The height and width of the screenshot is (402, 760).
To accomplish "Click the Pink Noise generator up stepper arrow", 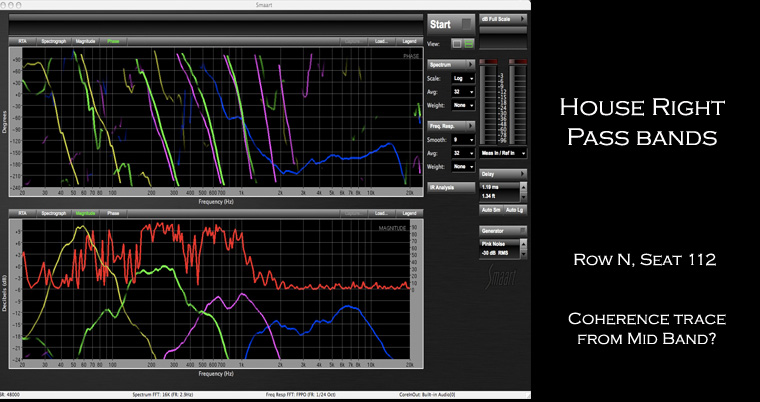I will pos(523,244).
